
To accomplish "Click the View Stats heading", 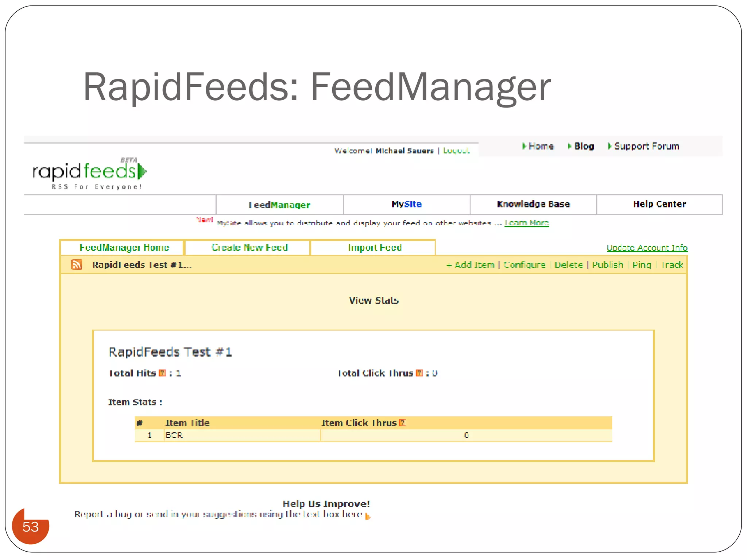I will pyautogui.click(x=374, y=300).
